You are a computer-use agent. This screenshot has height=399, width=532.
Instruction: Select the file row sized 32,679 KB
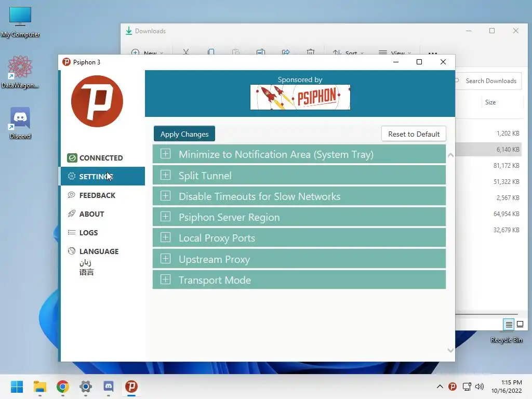tap(488, 230)
